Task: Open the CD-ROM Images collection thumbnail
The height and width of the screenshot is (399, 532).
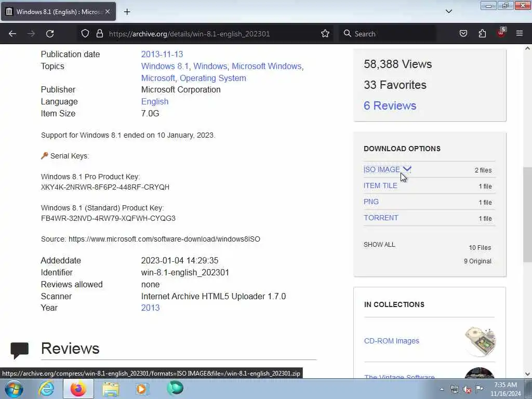Action: pos(480,341)
